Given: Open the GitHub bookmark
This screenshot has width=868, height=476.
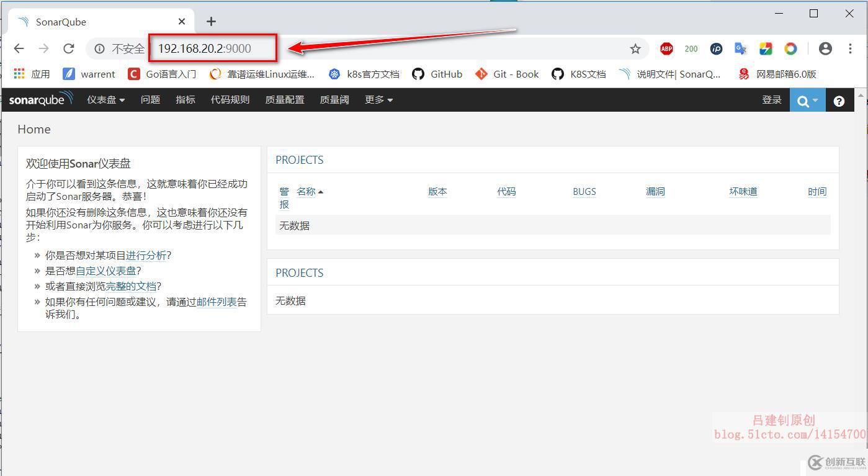Looking at the screenshot, I should click(x=437, y=74).
